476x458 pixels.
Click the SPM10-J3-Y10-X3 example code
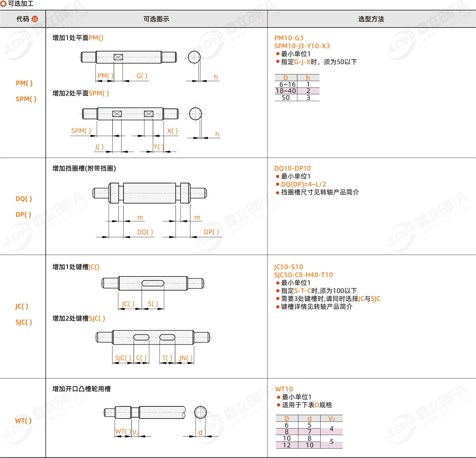302,46
